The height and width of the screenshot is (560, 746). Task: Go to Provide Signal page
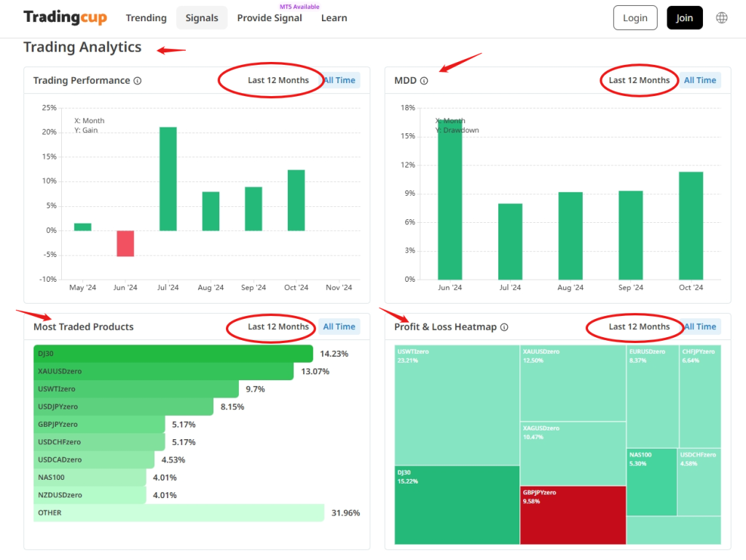click(270, 18)
